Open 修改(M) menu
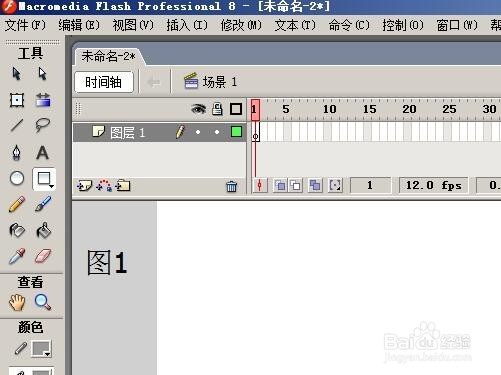501x375 pixels. pyautogui.click(x=241, y=25)
